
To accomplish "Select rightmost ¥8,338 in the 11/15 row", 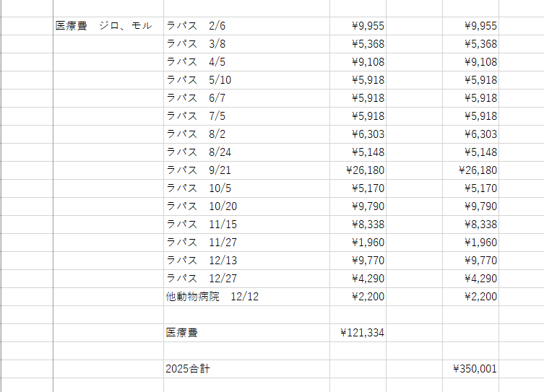I will pyautogui.click(x=470, y=225).
